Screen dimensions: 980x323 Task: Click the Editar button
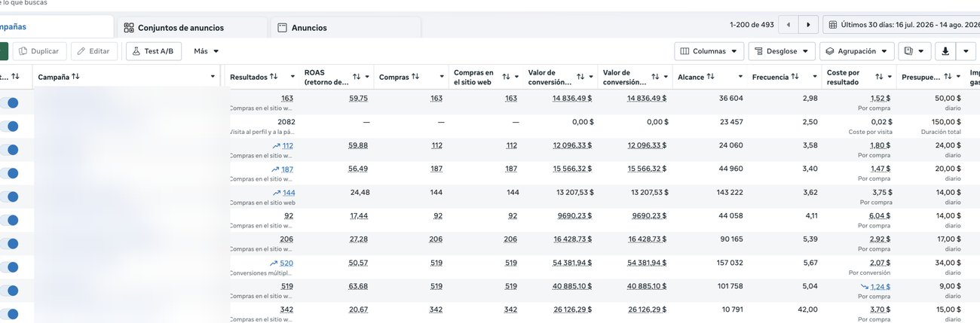pos(94,51)
